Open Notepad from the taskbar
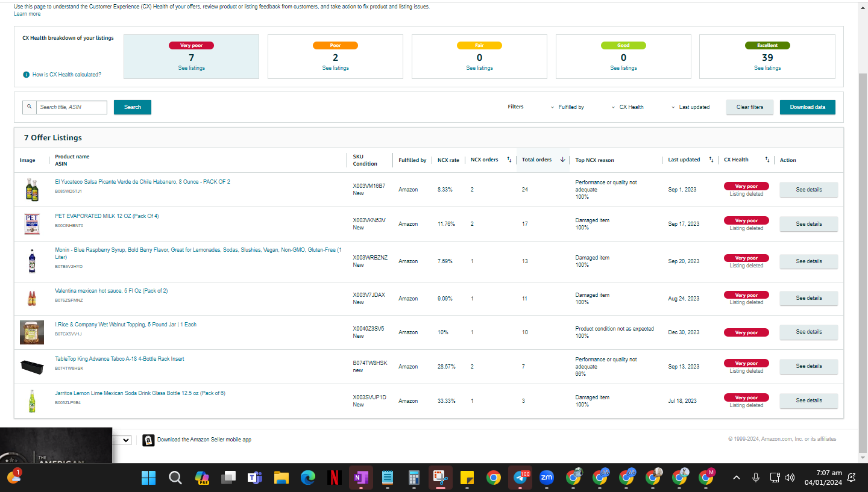The height and width of the screenshot is (492, 868). (387, 478)
